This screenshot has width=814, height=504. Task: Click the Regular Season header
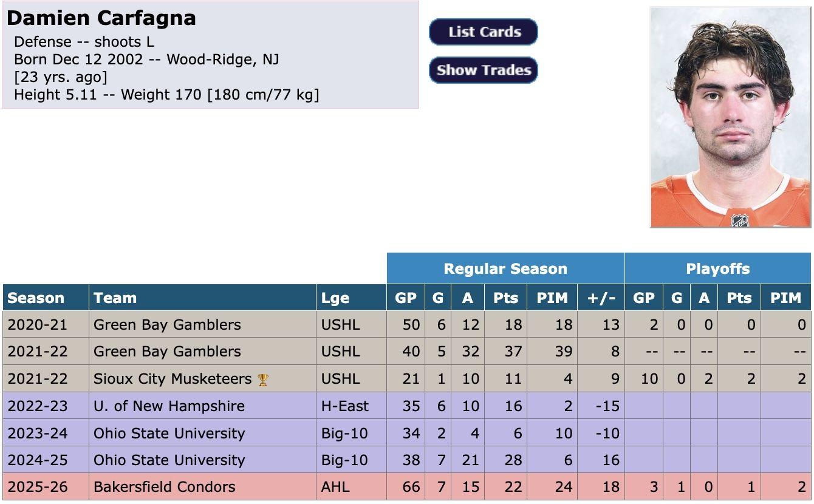click(x=505, y=268)
